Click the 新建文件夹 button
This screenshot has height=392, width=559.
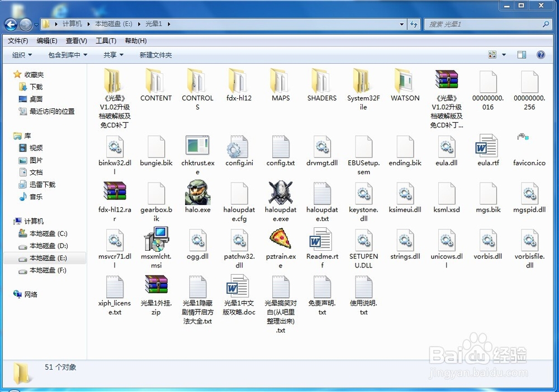155,55
